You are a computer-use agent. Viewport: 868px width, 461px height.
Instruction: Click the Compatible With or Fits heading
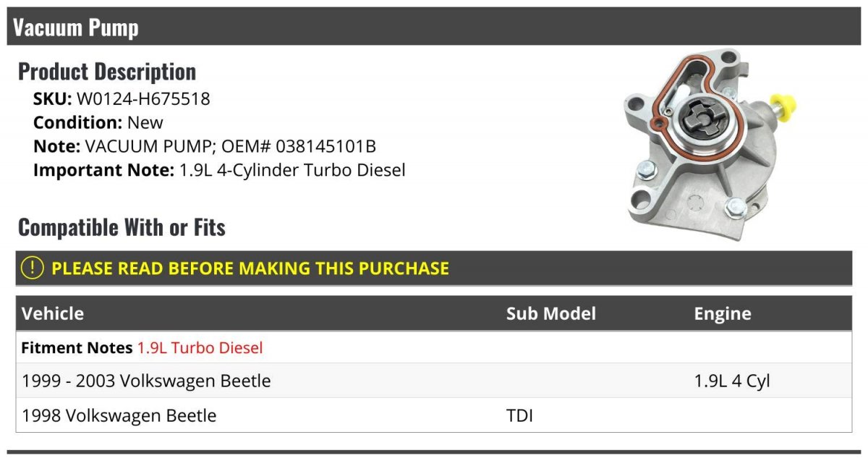coord(122,227)
